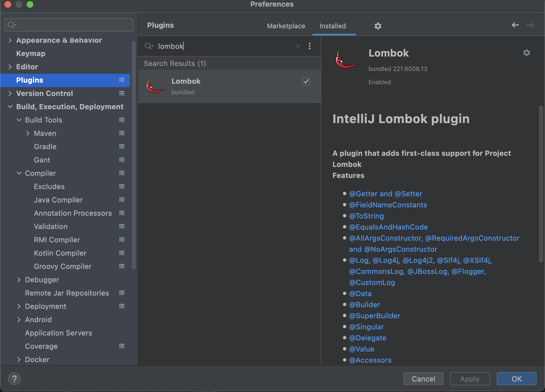Expand the Deployment node
Viewport: 545px width, 392px height.
(x=19, y=306)
